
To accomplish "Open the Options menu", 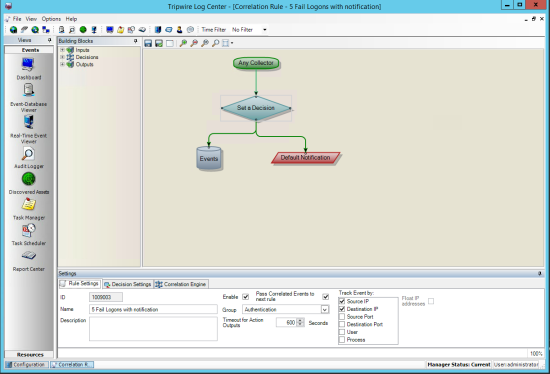I will tap(51, 19).
